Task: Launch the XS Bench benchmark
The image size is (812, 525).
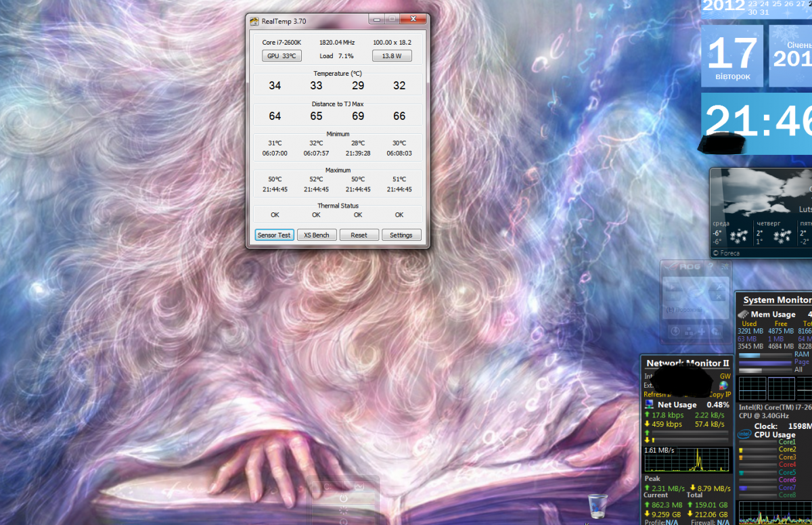Action: point(317,235)
